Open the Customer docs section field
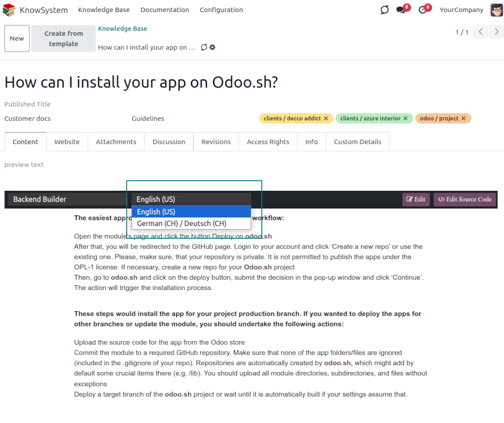The height and width of the screenshot is (423, 504). 27,119
